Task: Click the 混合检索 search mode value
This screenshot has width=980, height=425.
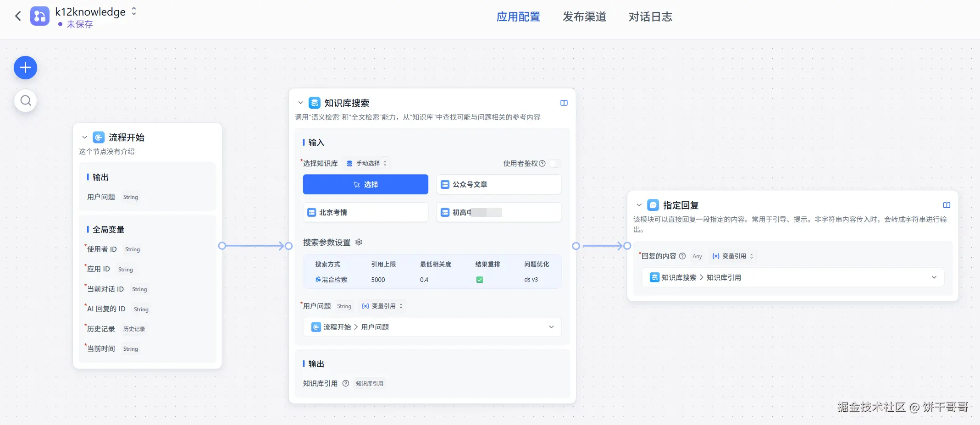Action: click(331, 280)
